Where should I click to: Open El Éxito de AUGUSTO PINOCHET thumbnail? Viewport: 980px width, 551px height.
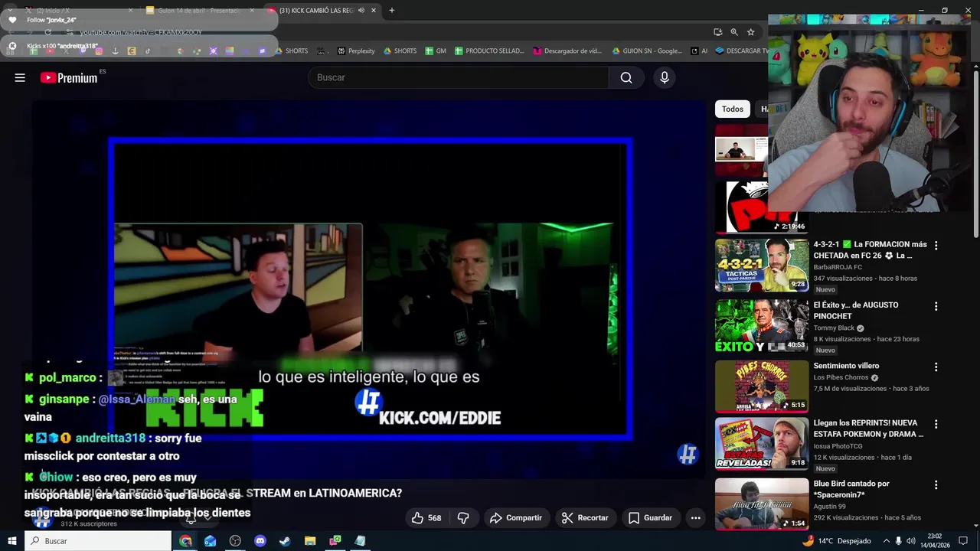tap(761, 326)
